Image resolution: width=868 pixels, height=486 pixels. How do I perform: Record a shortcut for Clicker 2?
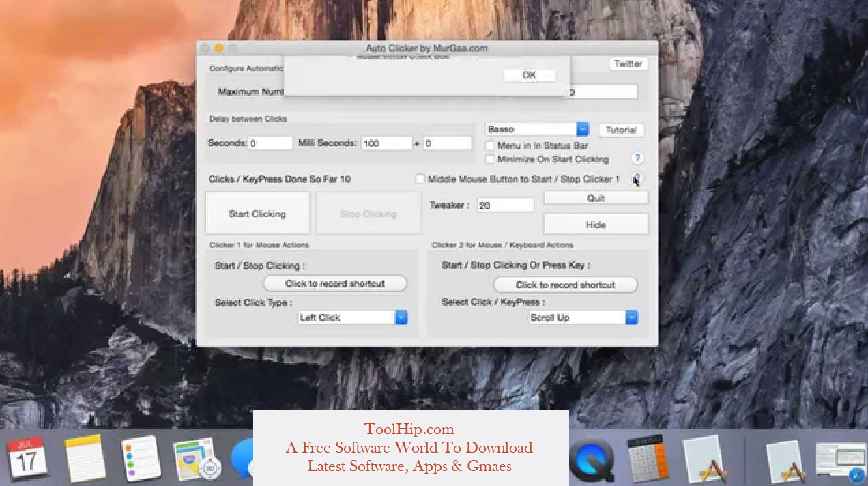coord(565,285)
